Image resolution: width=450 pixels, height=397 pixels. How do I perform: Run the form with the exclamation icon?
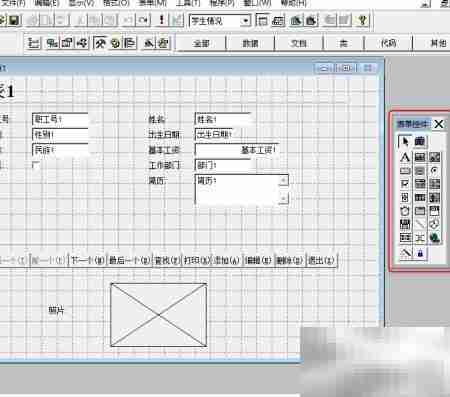pos(162,20)
